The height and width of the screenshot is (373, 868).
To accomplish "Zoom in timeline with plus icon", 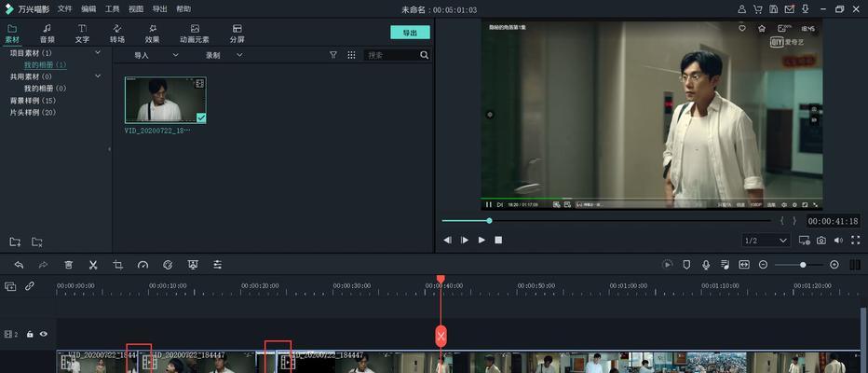I will point(834,265).
